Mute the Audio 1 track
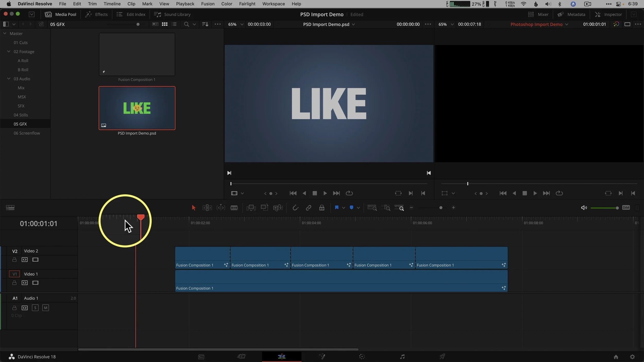This screenshot has width=644, height=362. (46, 308)
